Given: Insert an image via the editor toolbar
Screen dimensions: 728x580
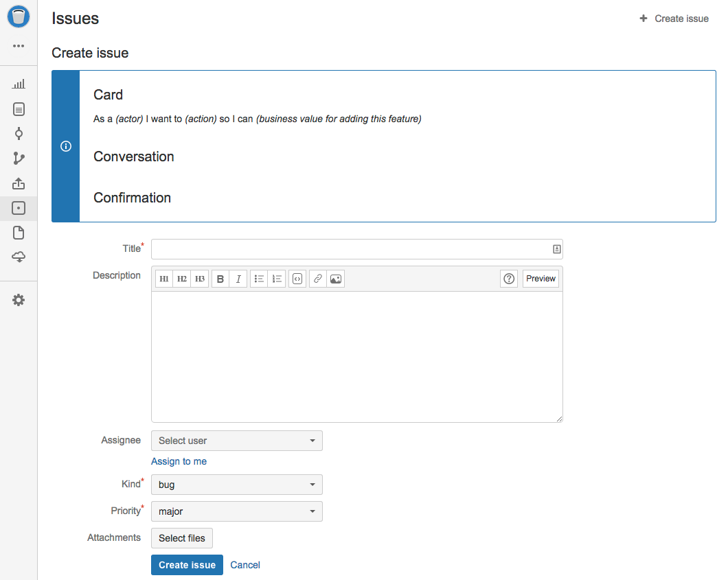Looking at the screenshot, I should (x=335, y=278).
